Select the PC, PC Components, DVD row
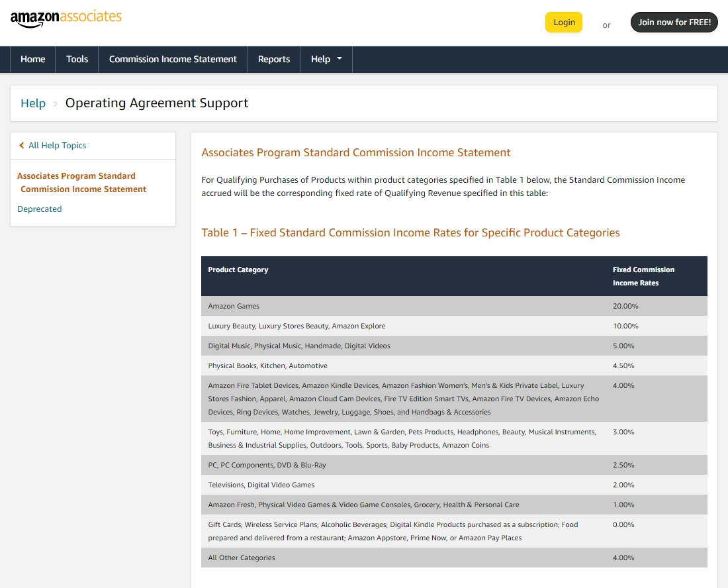Image resolution: width=728 pixels, height=588 pixels. (454, 465)
